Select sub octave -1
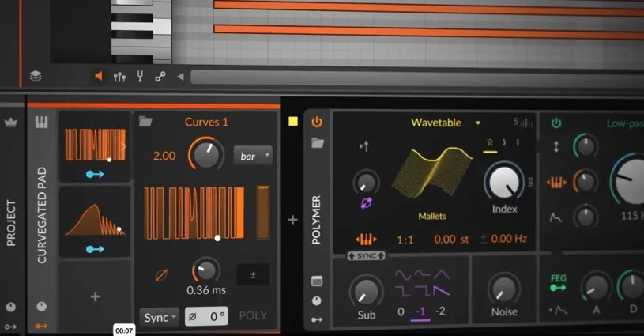Screen dimensions: 644x336 tap(420, 311)
